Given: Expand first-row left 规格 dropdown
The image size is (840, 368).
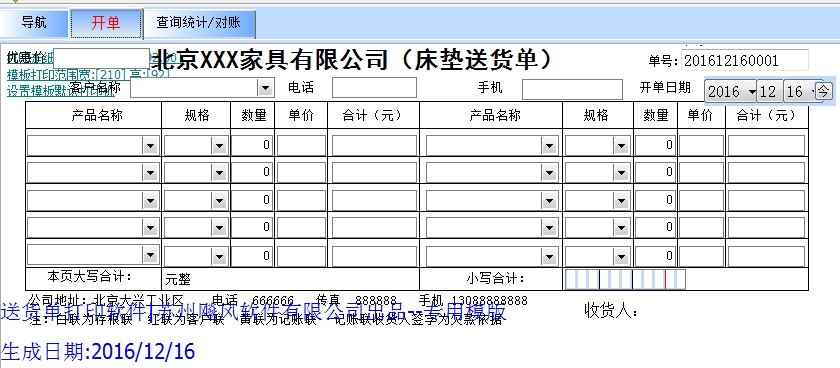Looking at the screenshot, I should pyautogui.click(x=219, y=145).
